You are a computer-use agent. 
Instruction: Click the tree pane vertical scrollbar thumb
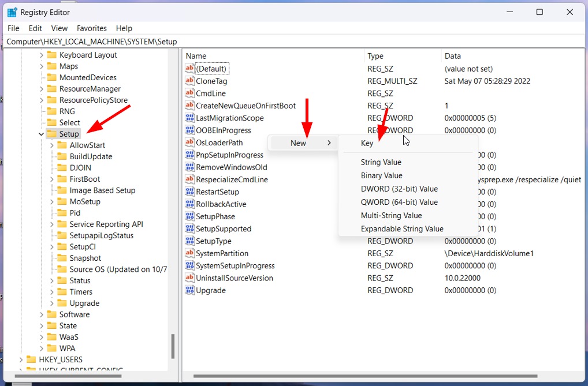pos(173,346)
